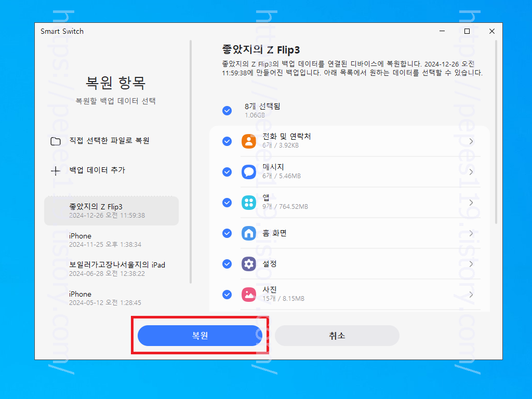Select the iPhone backup from 2024-05-12
This screenshot has height=399, width=532.
(x=111, y=298)
